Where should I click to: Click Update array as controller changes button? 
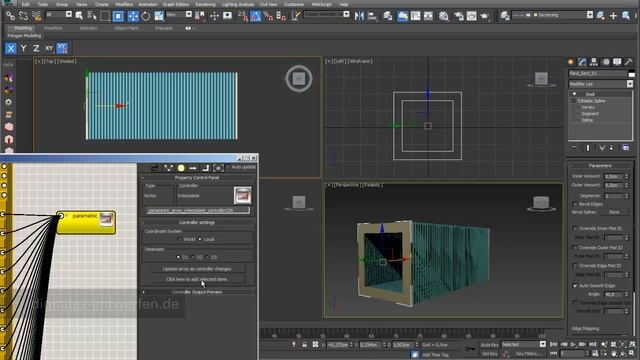[197, 269]
